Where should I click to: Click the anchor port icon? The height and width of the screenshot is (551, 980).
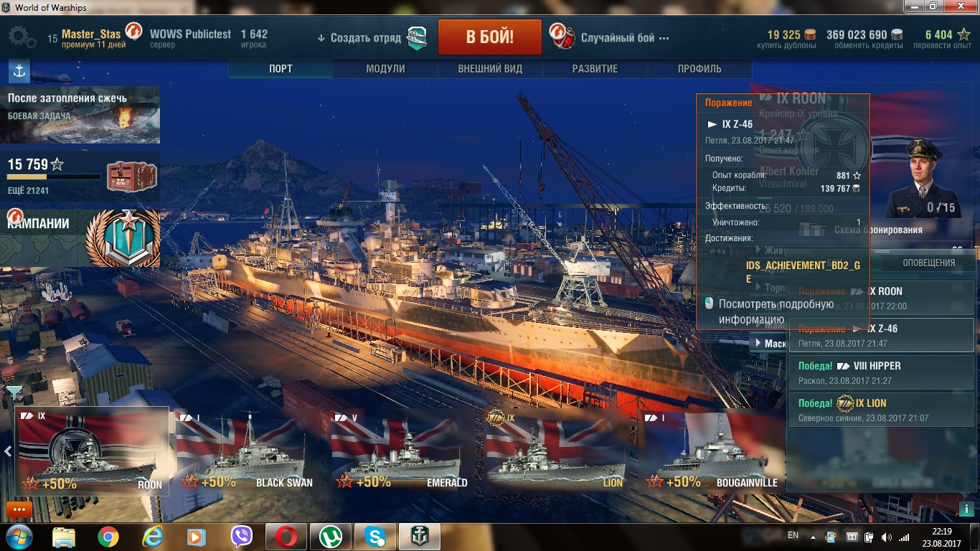[19, 72]
